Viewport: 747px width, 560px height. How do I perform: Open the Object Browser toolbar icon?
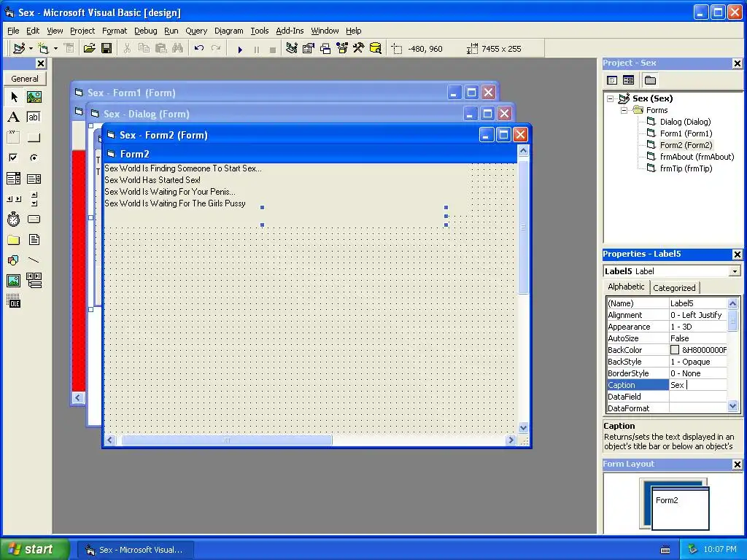[342, 48]
